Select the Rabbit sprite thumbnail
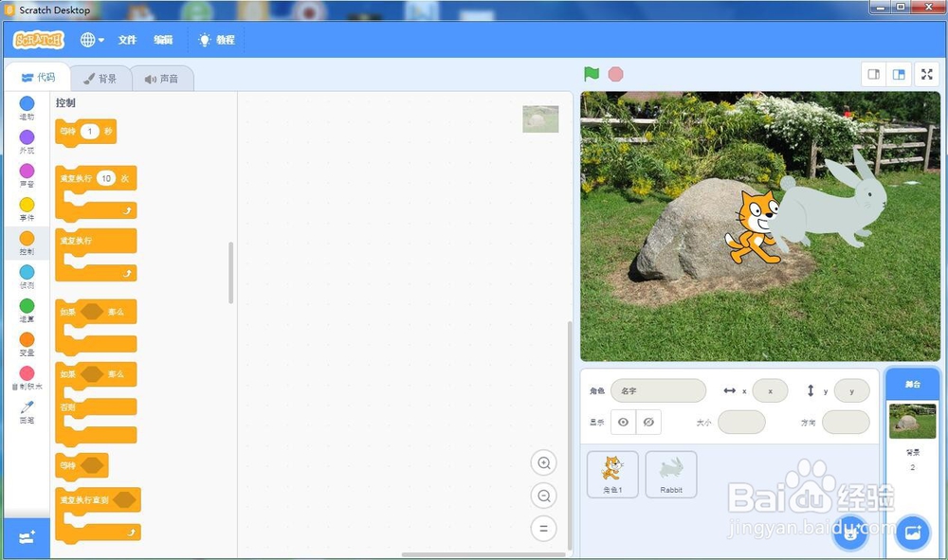 tap(671, 474)
